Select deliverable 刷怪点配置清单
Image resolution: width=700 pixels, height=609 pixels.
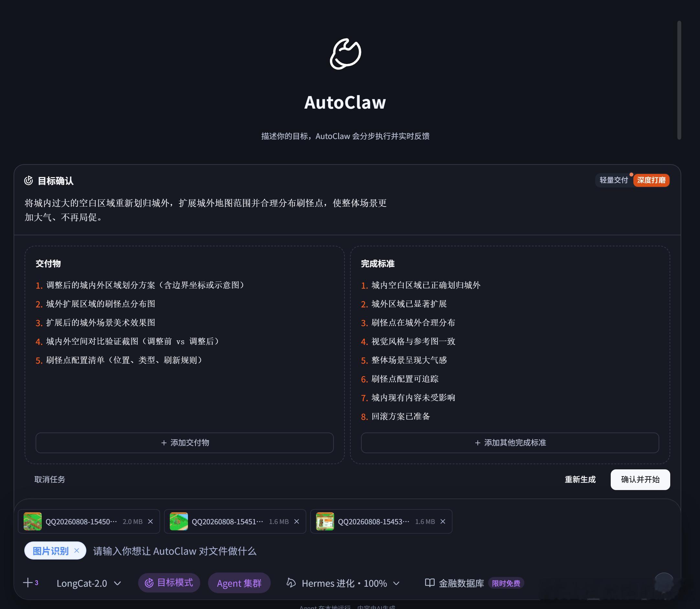pyautogui.click(x=125, y=360)
